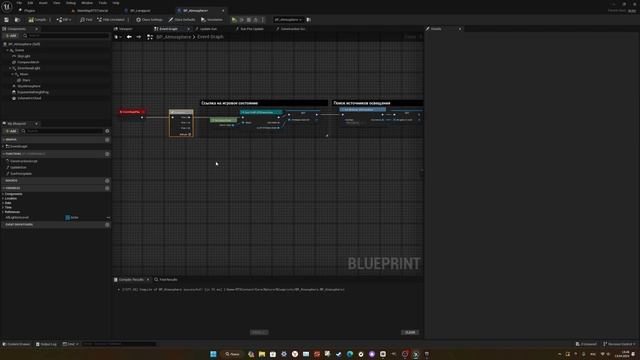
Task: Open My Blueprint settings gear
Action: (107, 131)
